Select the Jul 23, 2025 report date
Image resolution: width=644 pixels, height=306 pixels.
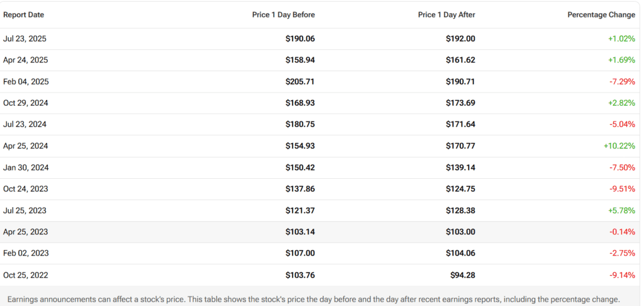click(25, 38)
